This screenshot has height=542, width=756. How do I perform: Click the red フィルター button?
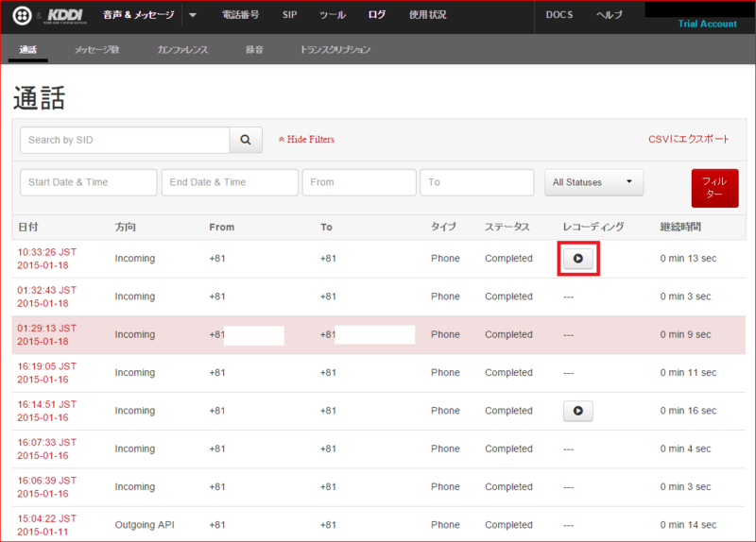[x=714, y=188]
